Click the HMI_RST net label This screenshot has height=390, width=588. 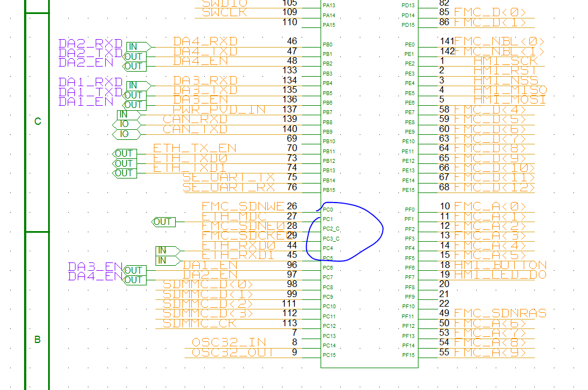click(506, 70)
